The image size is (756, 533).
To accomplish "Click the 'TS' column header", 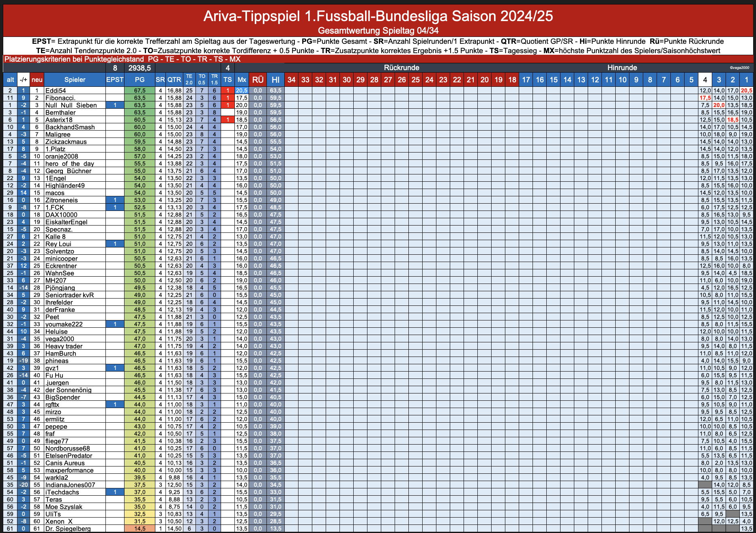I will click(228, 80).
